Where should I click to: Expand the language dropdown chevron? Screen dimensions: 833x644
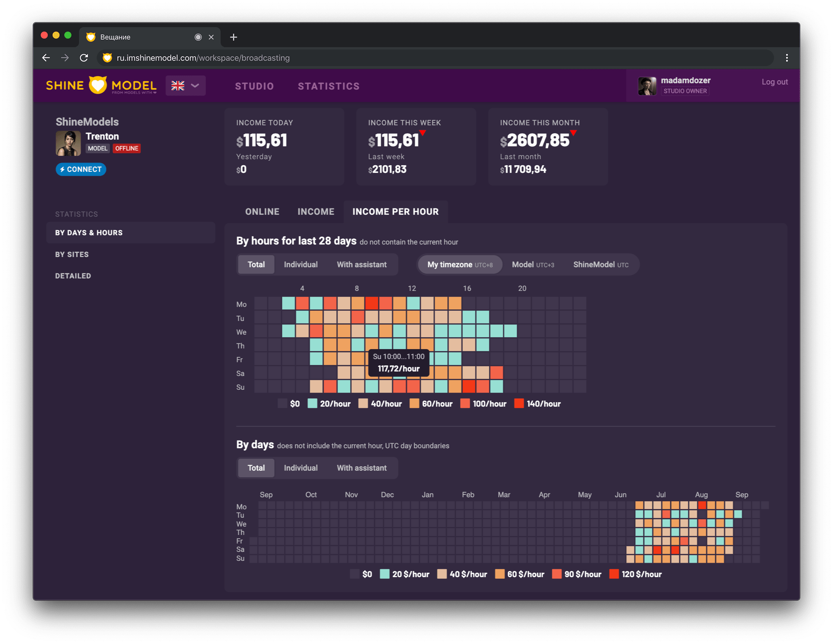(195, 85)
